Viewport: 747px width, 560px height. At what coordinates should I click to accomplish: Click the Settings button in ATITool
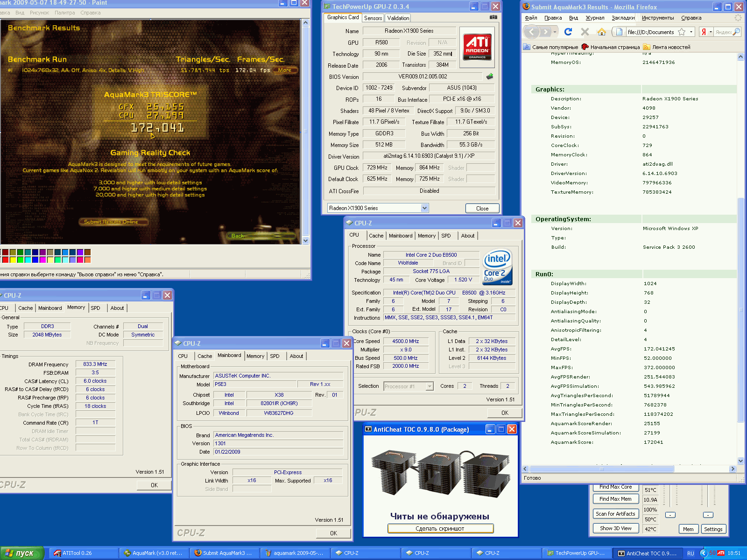click(713, 529)
